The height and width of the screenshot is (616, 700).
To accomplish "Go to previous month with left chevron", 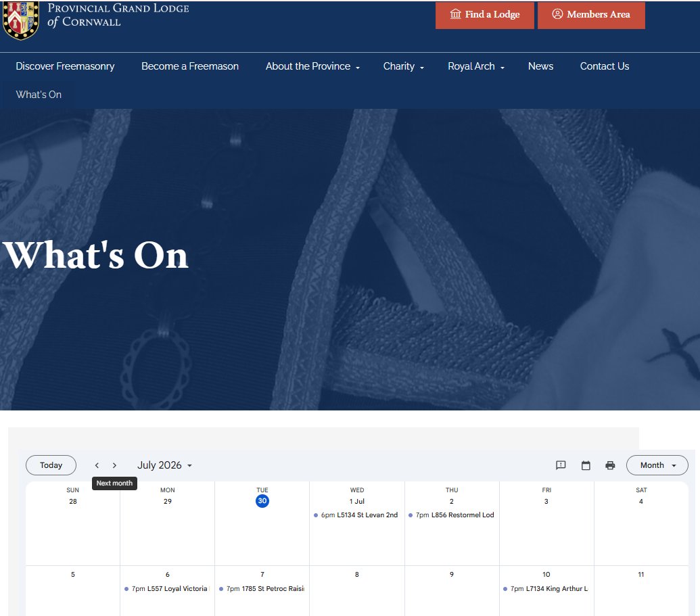I will [x=97, y=465].
